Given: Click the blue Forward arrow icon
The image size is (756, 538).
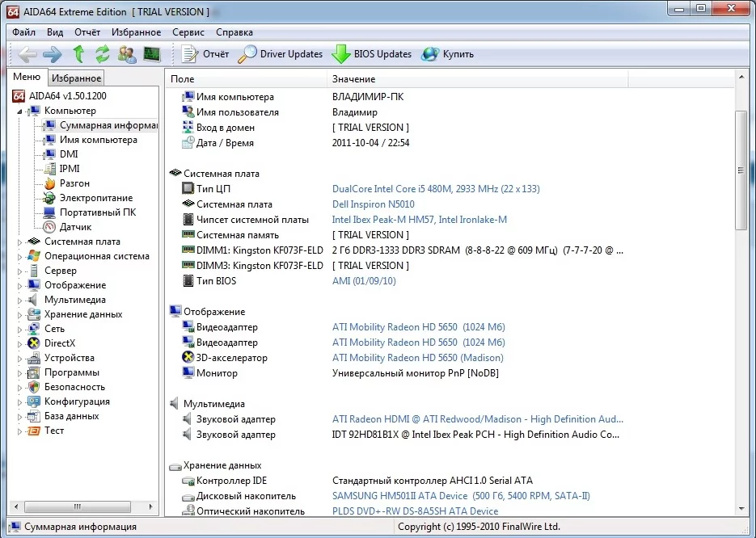Looking at the screenshot, I should (x=52, y=54).
